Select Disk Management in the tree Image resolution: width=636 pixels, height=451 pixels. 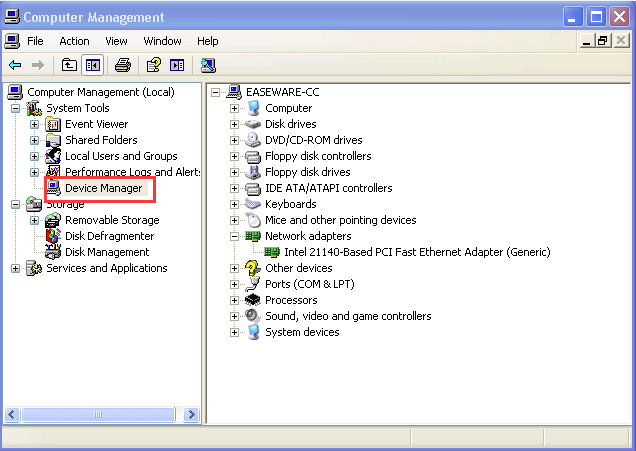coord(107,252)
